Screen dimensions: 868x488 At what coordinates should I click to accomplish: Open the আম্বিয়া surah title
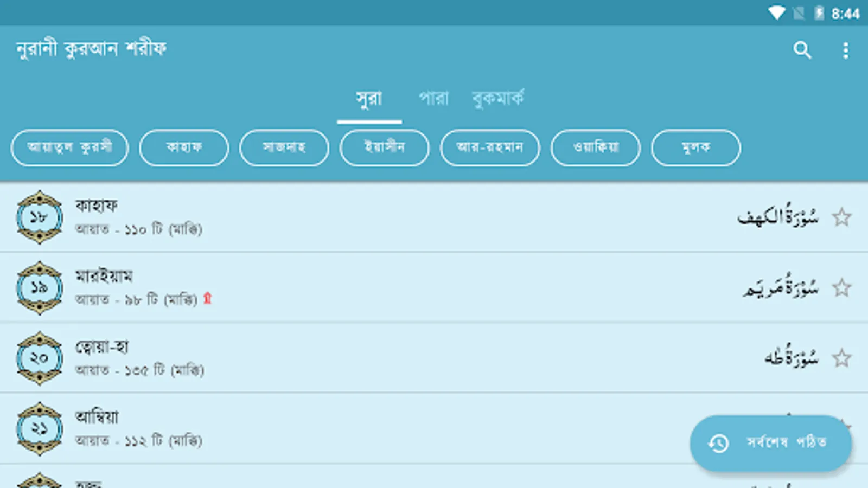97,417
